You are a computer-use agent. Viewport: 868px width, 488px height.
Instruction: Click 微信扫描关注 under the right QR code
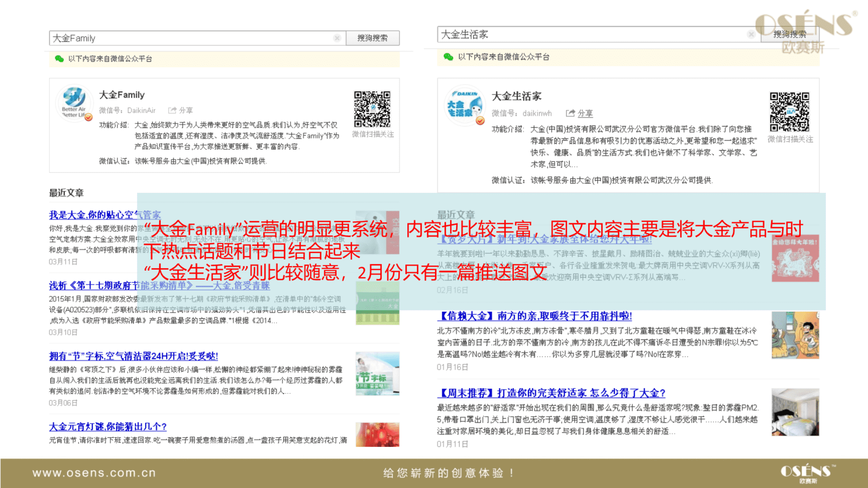click(x=790, y=139)
